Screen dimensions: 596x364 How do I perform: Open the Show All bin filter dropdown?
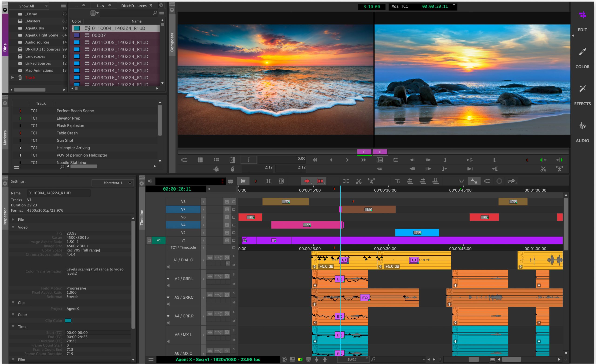point(29,6)
